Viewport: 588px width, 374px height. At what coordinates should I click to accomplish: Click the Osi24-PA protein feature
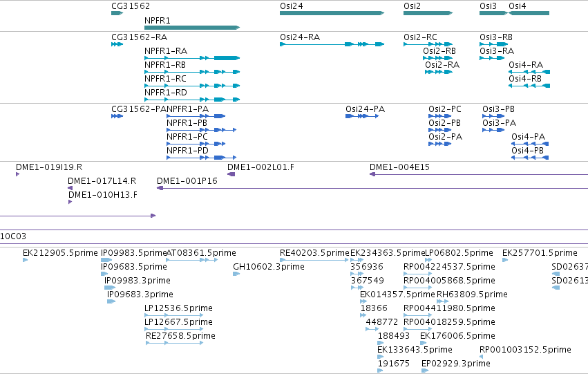tap(362, 116)
